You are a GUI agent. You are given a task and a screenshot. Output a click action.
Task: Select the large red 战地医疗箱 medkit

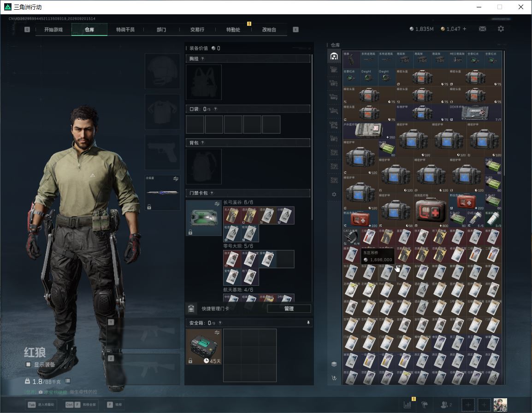point(431,211)
